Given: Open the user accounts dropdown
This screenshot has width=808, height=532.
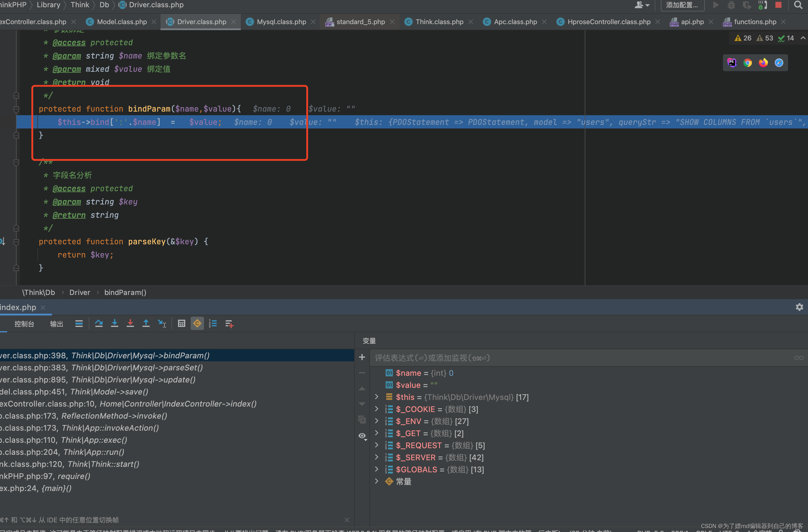Looking at the screenshot, I should point(642,5).
